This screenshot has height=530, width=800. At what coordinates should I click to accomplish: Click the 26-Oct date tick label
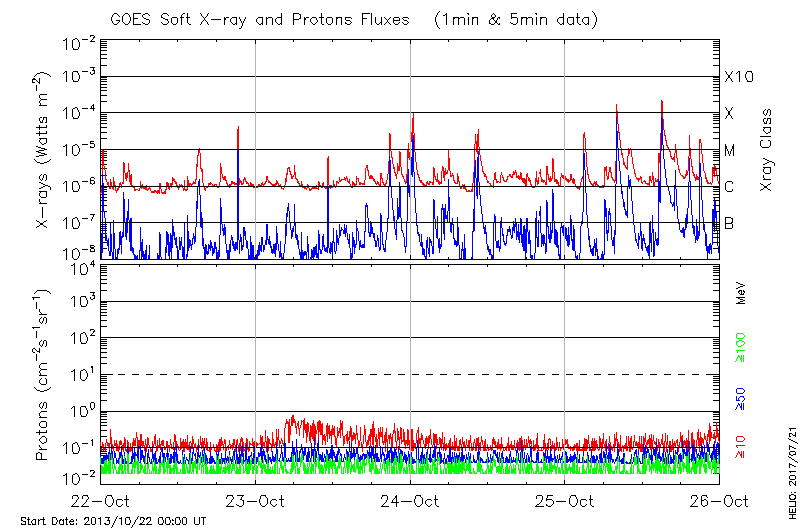(718, 501)
